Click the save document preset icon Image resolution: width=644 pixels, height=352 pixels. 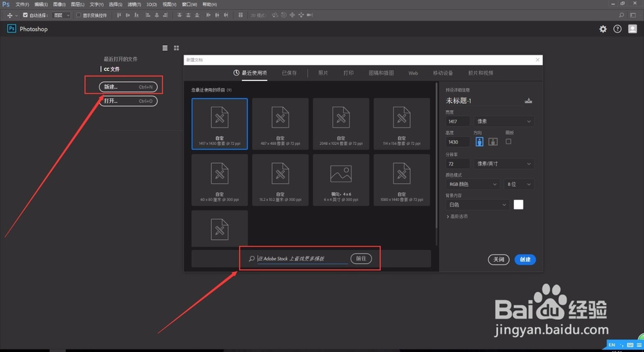coord(529,101)
